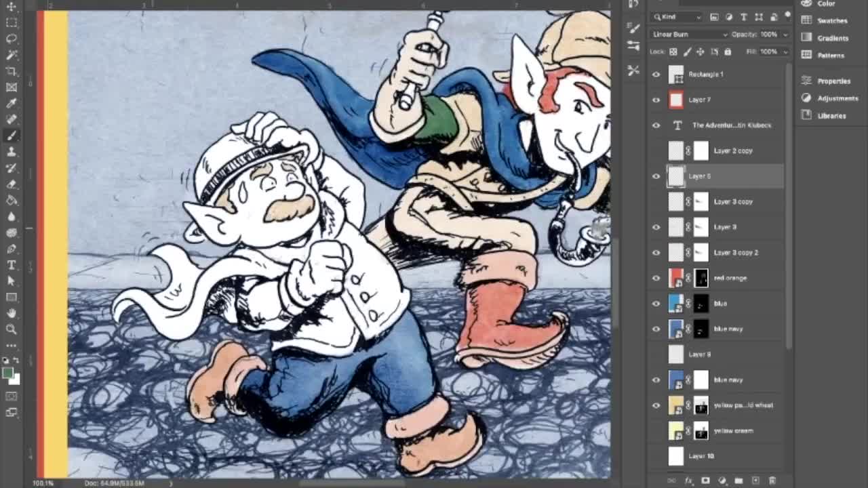Image resolution: width=868 pixels, height=488 pixels.
Task: Click the Opacity 100% value field
Action: pyautogui.click(x=769, y=35)
